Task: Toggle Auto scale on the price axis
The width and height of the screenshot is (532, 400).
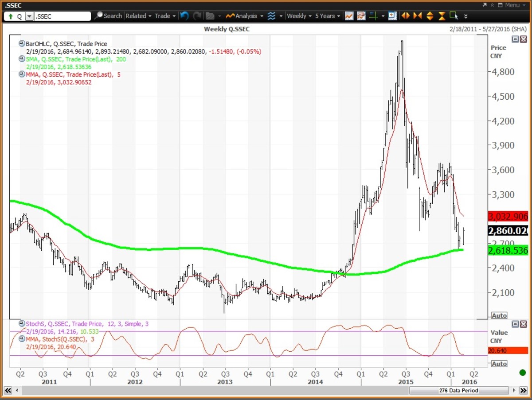Action: [x=499, y=316]
